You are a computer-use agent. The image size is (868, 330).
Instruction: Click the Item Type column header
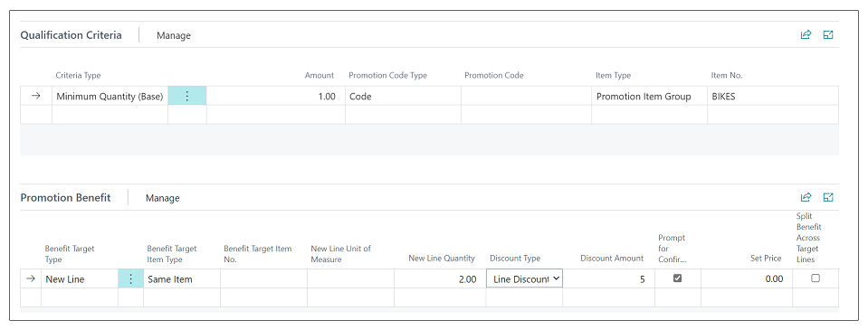[613, 76]
